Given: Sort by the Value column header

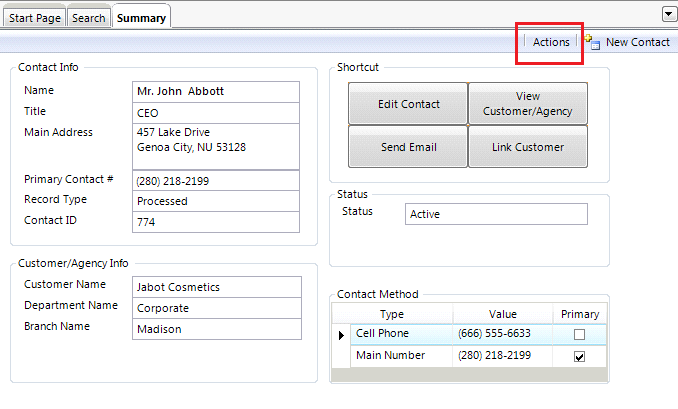Looking at the screenshot, I should (502, 314).
